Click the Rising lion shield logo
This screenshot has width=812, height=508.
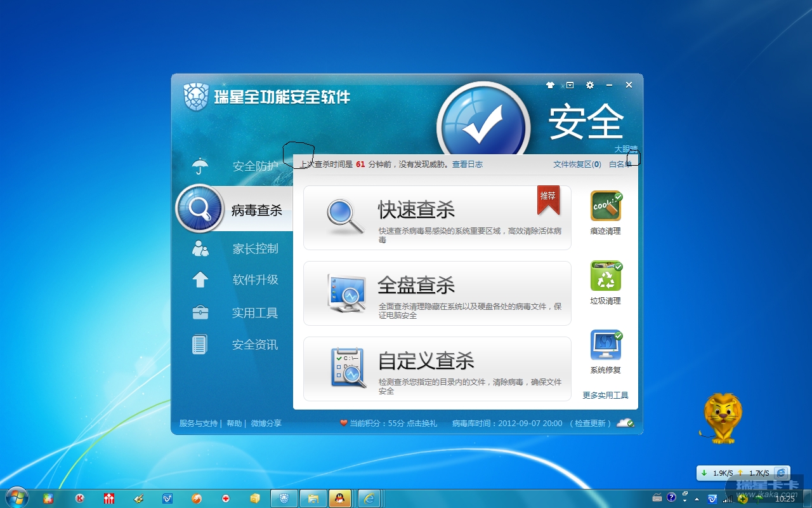coord(196,97)
